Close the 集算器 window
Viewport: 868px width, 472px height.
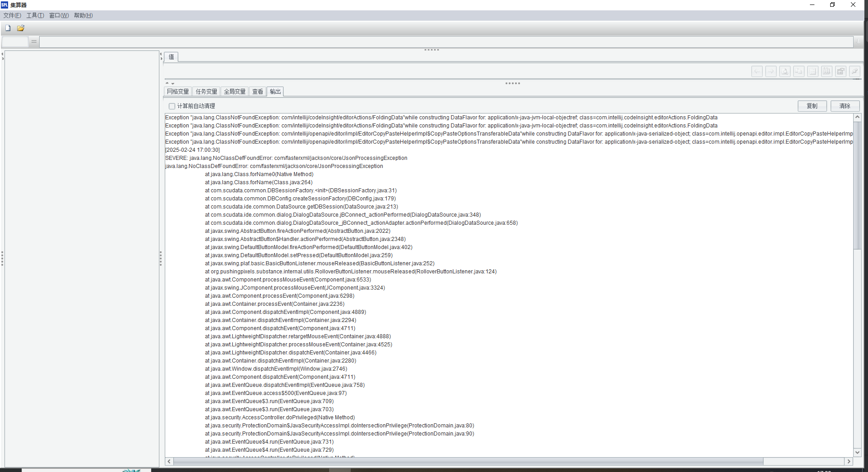(x=853, y=5)
